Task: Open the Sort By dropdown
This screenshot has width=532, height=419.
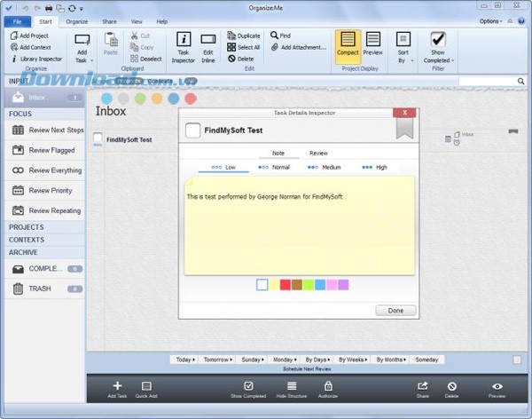Action: 403,47
